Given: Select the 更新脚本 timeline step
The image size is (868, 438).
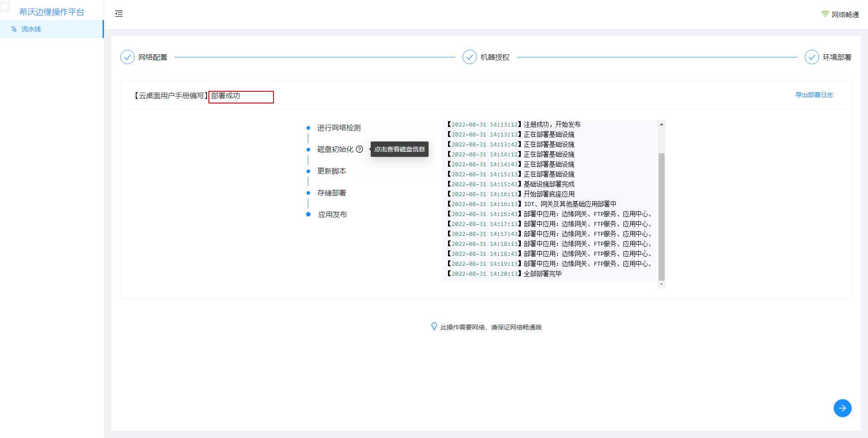Looking at the screenshot, I should click(x=331, y=171).
